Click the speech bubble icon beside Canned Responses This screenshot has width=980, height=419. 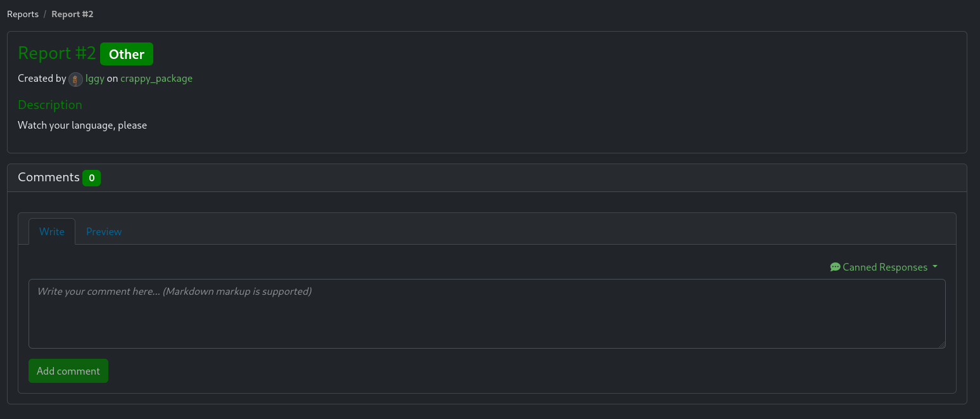(835, 267)
